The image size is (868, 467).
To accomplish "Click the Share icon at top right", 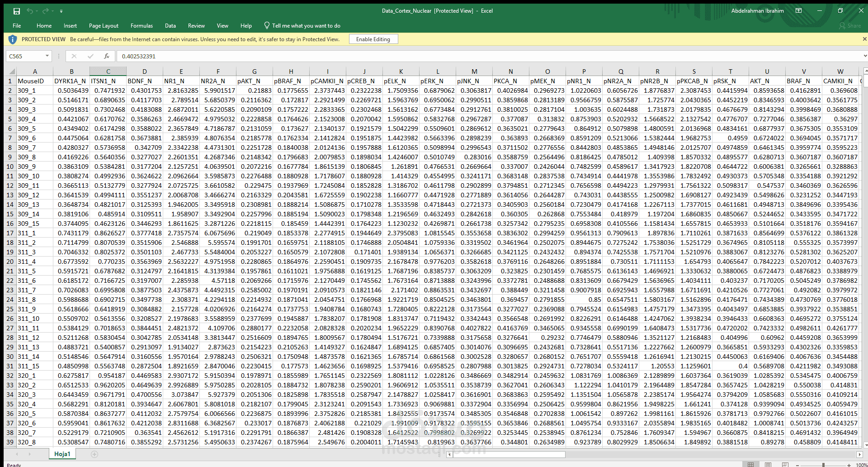I will coord(850,26).
